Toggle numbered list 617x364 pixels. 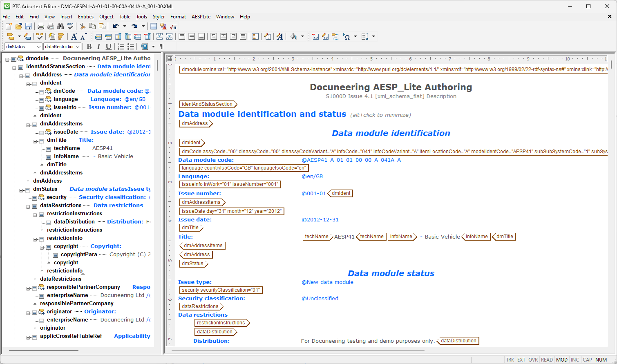[121, 47]
